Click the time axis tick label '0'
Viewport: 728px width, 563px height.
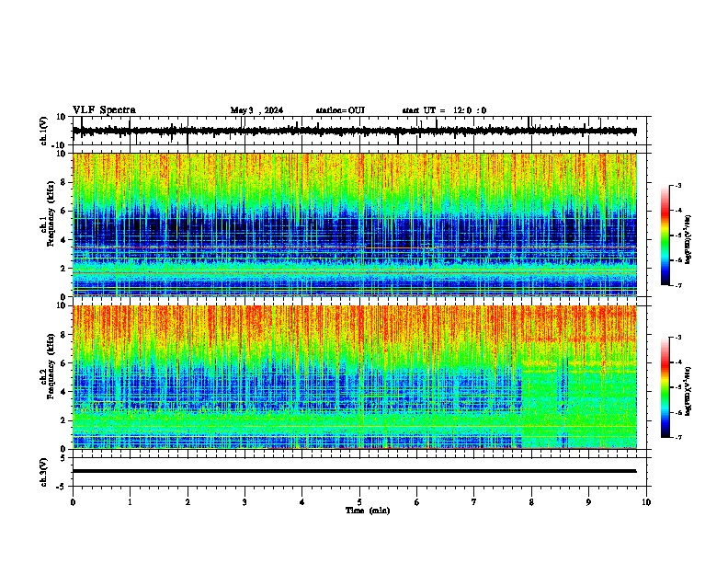[x=73, y=502]
